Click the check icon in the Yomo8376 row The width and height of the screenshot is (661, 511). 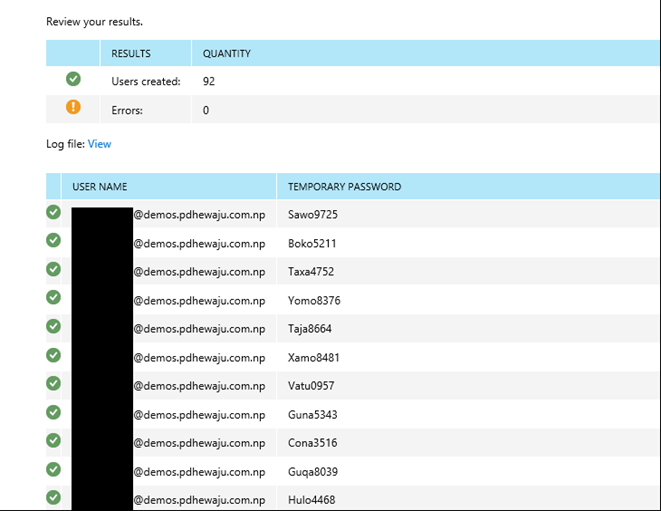tap(54, 297)
